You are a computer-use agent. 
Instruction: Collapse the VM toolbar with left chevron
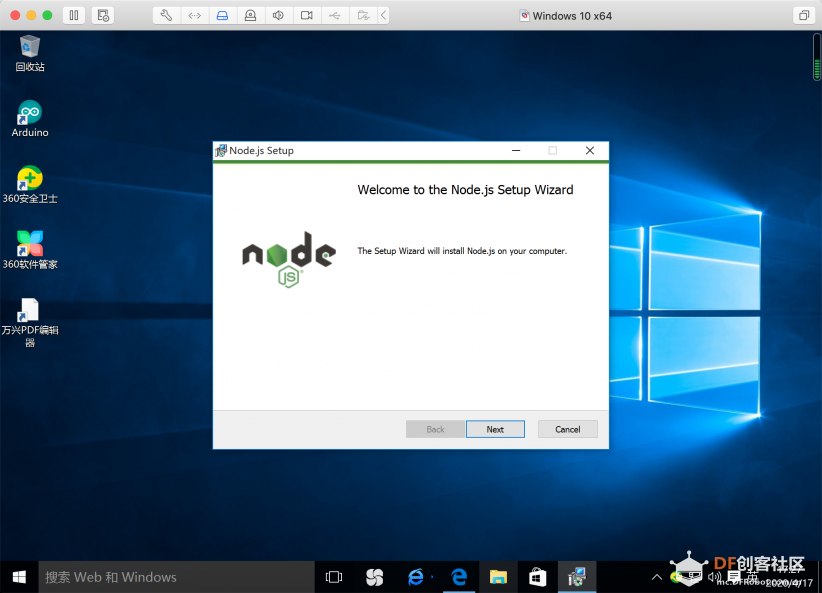tap(384, 15)
